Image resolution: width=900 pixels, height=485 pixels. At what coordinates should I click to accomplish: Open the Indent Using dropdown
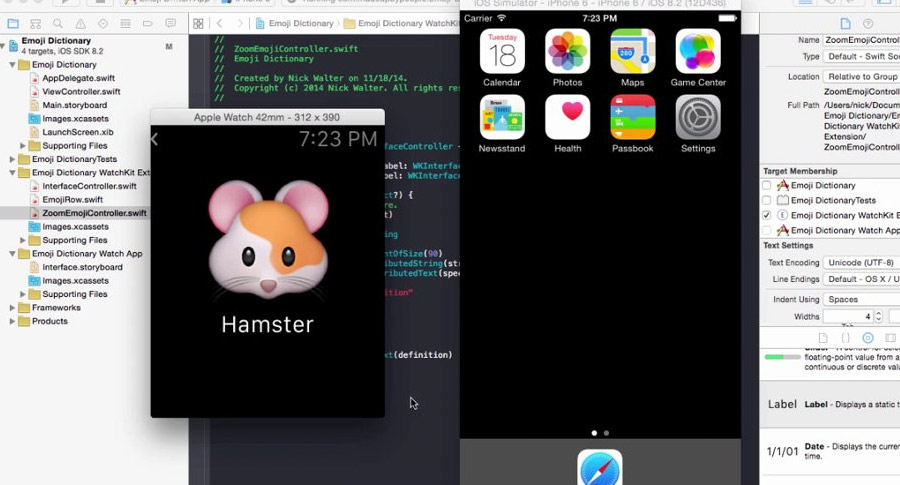pos(861,299)
